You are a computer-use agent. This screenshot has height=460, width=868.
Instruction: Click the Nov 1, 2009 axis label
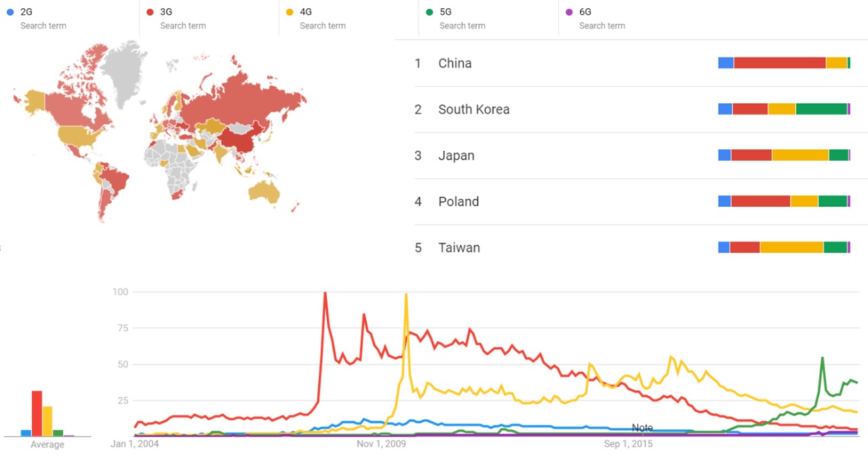pyautogui.click(x=381, y=444)
